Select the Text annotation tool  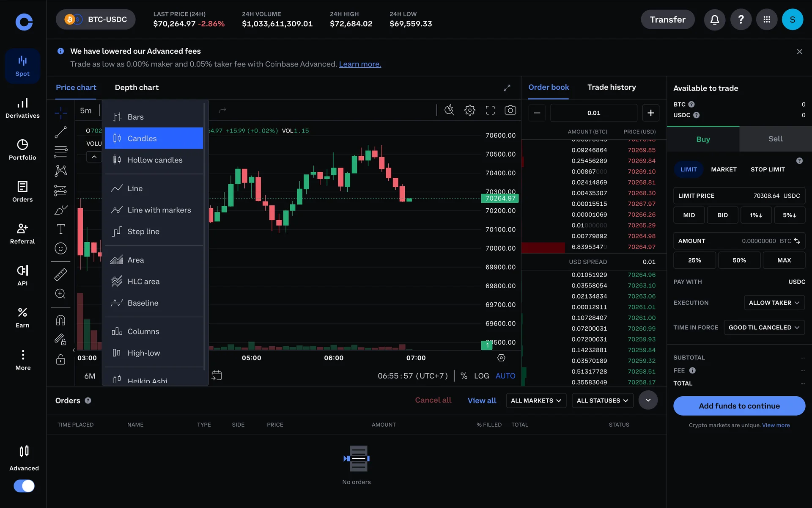pos(60,229)
